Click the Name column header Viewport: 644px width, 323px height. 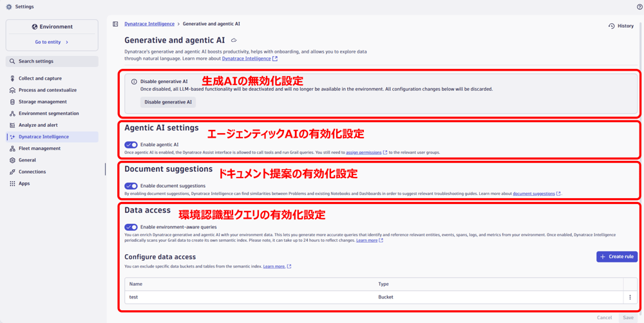coord(135,284)
